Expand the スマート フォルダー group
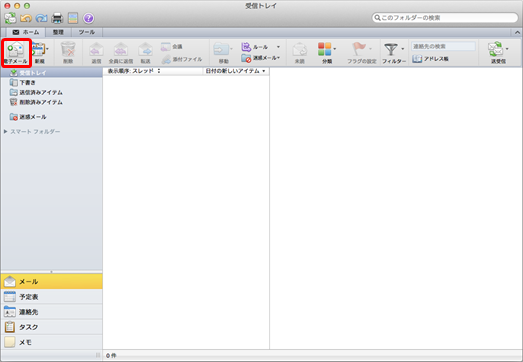The height and width of the screenshot is (362, 523). pyautogui.click(x=5, y=132)
